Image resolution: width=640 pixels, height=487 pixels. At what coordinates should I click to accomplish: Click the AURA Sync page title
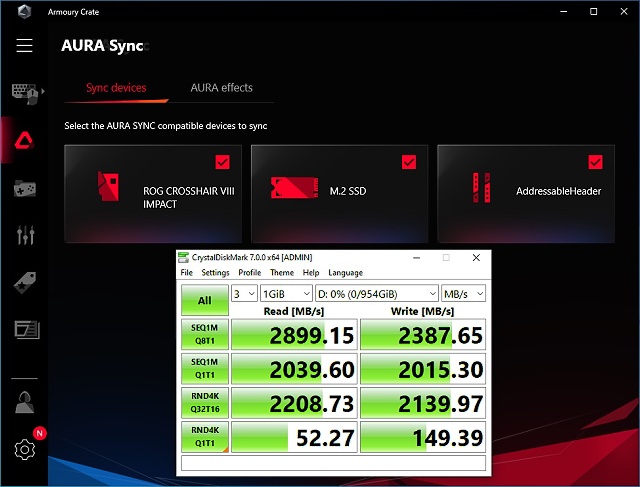(102, 45)
